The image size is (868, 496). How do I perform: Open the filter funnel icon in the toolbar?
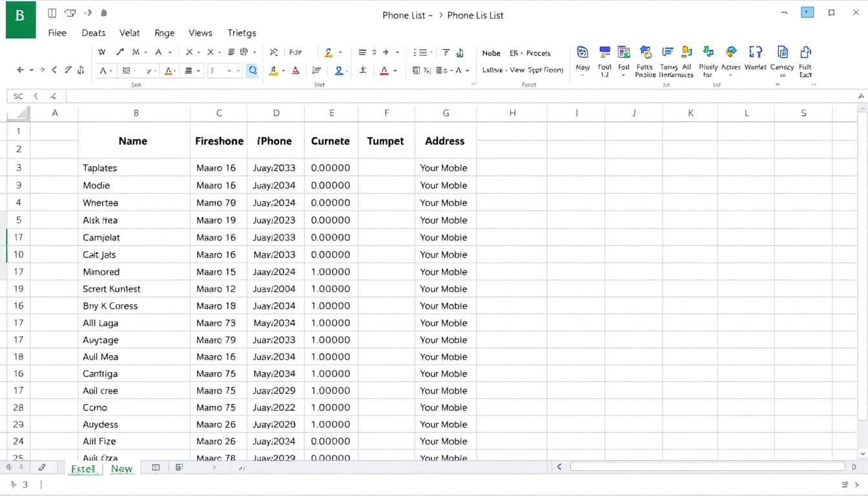445,52
